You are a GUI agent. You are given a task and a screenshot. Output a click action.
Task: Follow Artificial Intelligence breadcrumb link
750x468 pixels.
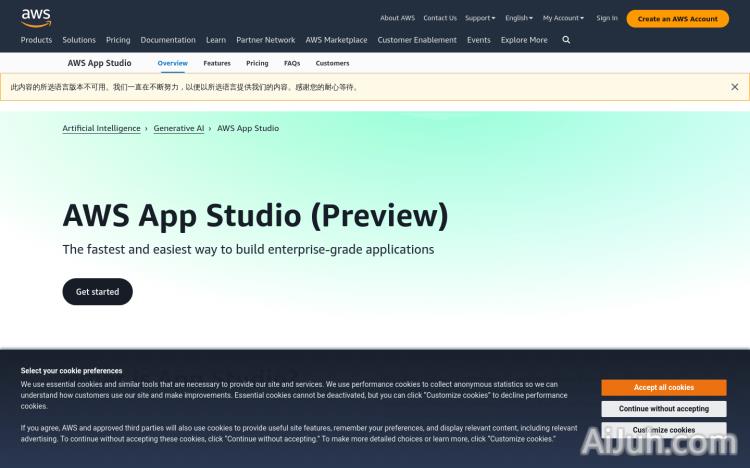tap(101, 128)
